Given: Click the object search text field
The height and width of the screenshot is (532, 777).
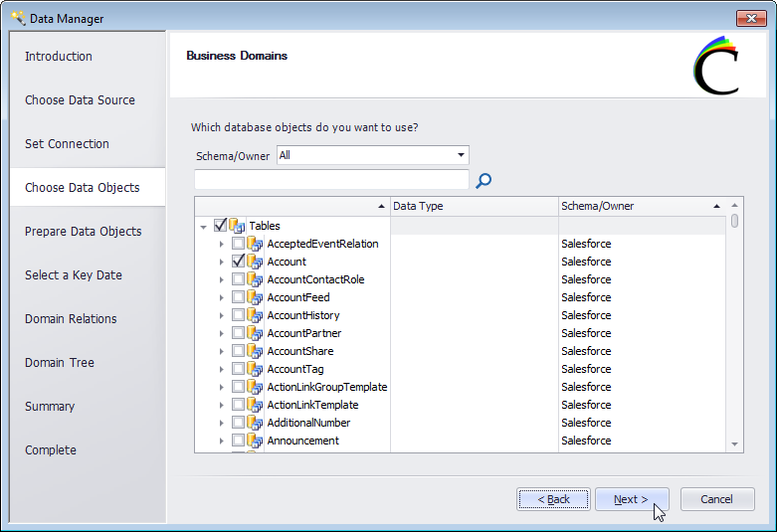Looking at the screenshot, I should tap(331, 180).
